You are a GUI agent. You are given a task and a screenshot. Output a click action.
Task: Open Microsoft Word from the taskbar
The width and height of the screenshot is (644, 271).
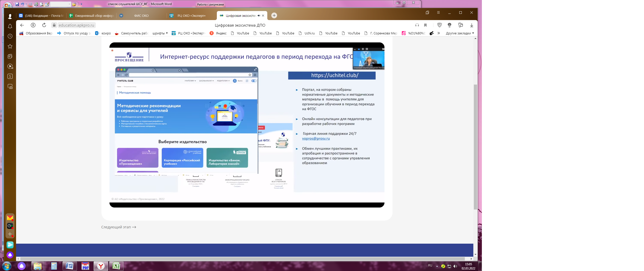click(70, 266)
